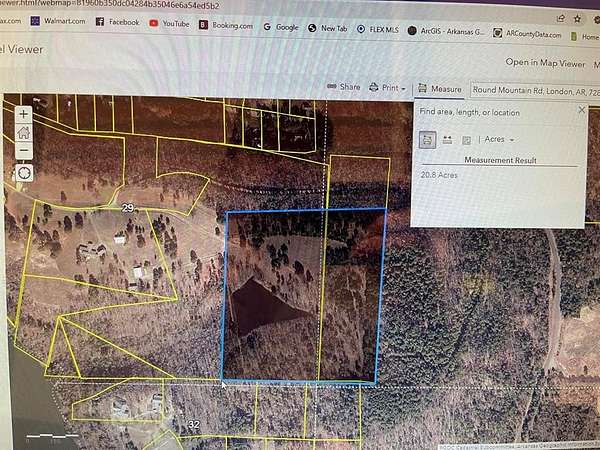Select the area measurement tool
The height and width of the screenshot is (450, 600).
click(428, 139)
